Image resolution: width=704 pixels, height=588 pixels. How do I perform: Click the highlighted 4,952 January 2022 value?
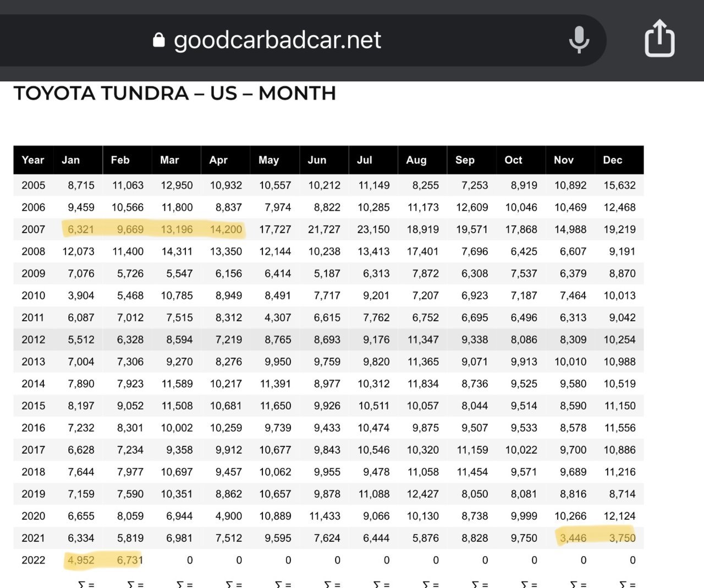click(x=81, y=560)
